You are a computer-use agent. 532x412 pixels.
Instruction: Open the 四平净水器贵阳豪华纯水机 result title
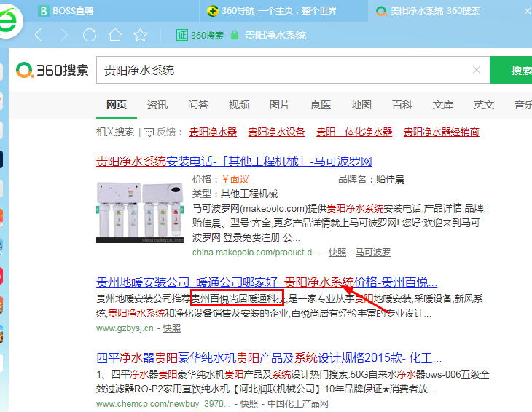[269, 358]
